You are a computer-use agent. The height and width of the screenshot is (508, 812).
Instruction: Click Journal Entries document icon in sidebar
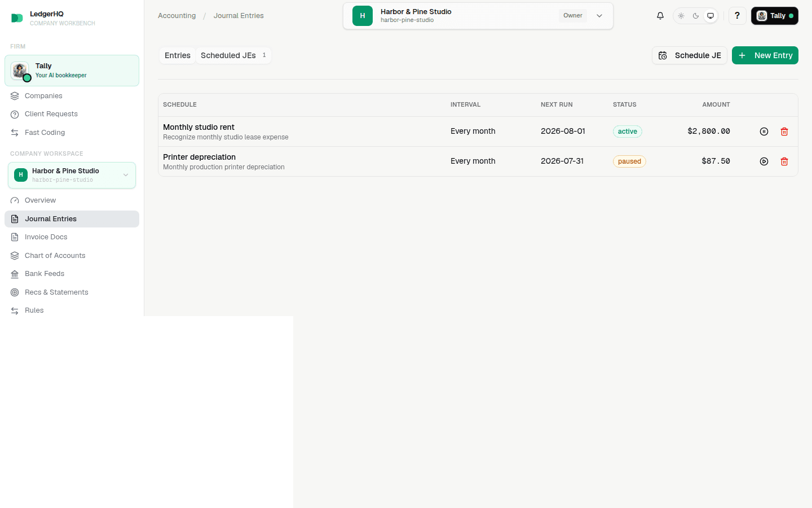(15, 219)
